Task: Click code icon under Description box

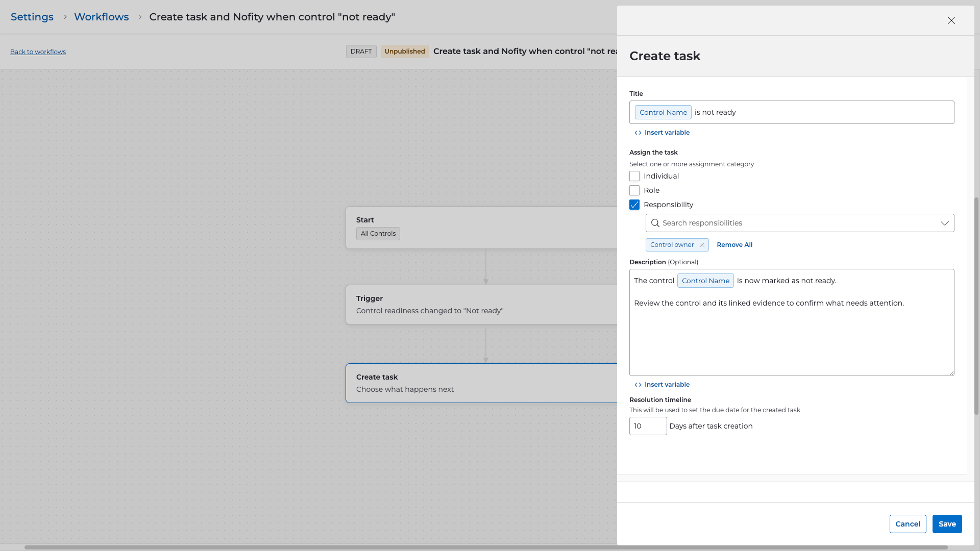Action: [638, 385]
